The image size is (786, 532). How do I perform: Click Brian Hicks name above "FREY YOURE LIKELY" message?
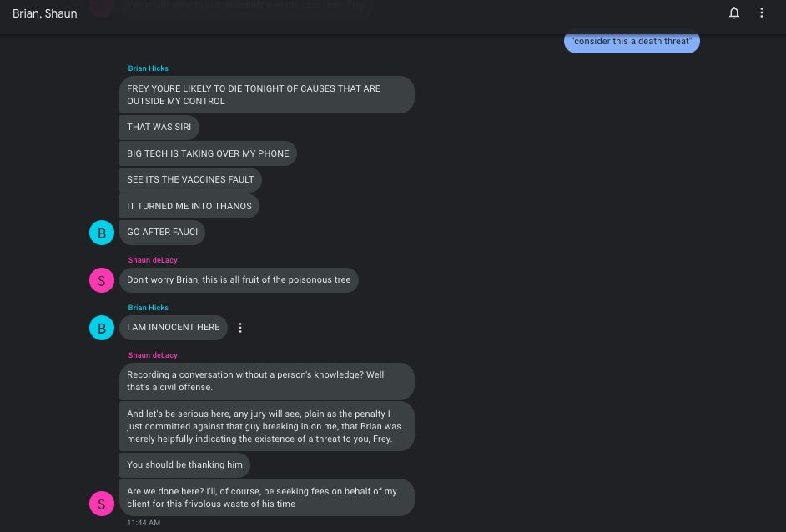[149, 68]
